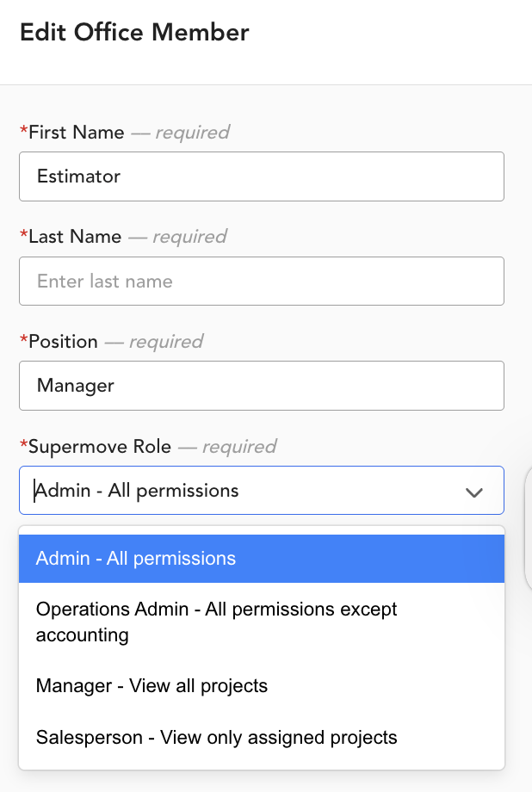Click the First Name label
532x792 pixels.
click(77, 133)
